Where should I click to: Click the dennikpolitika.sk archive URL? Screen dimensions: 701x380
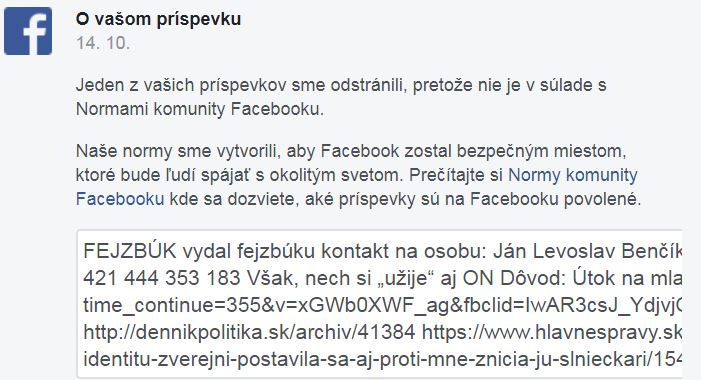click(249, 332)
